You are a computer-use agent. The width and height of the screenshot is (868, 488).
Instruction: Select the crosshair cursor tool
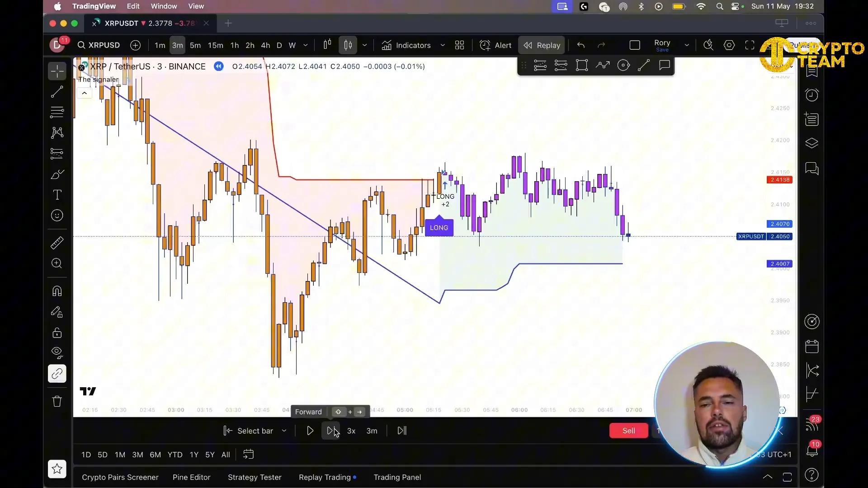(x=57, y=71)
